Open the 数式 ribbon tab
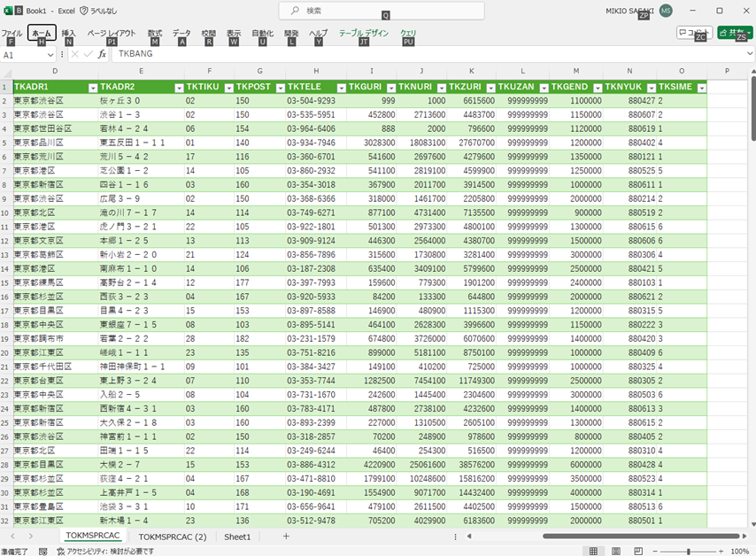Screen dimensions: 756x556 point(155,33)
